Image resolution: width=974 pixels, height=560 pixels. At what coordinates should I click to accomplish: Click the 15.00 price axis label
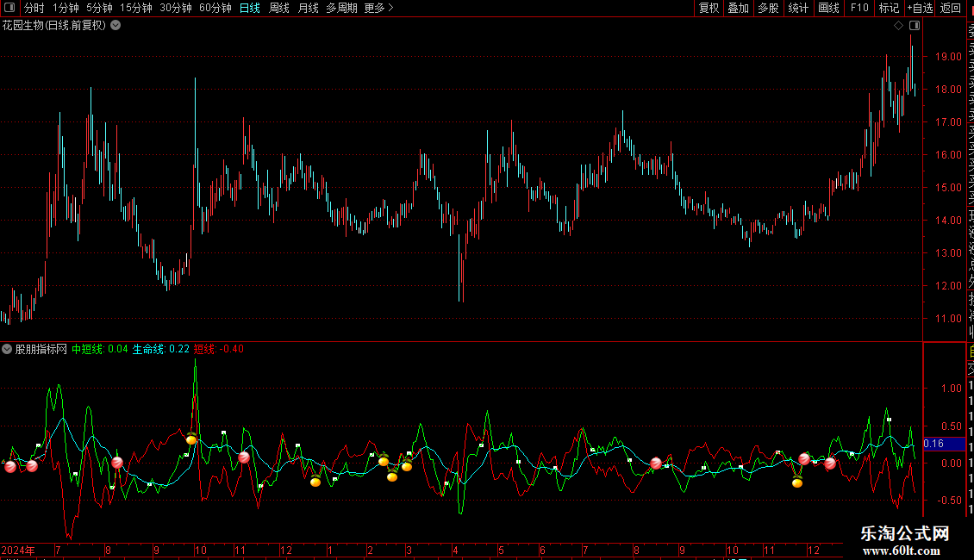948,188
